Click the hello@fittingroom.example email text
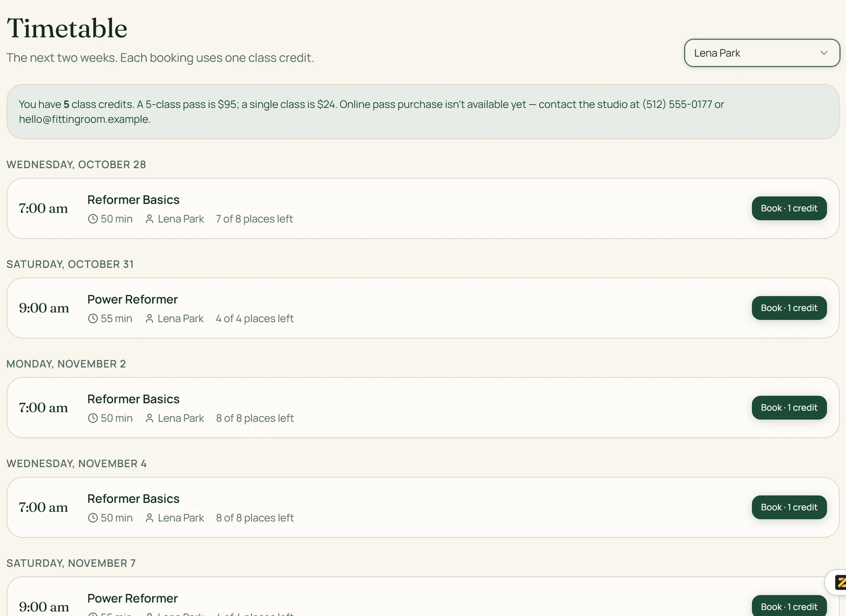The image size is (846, 616). pos(85,119)
